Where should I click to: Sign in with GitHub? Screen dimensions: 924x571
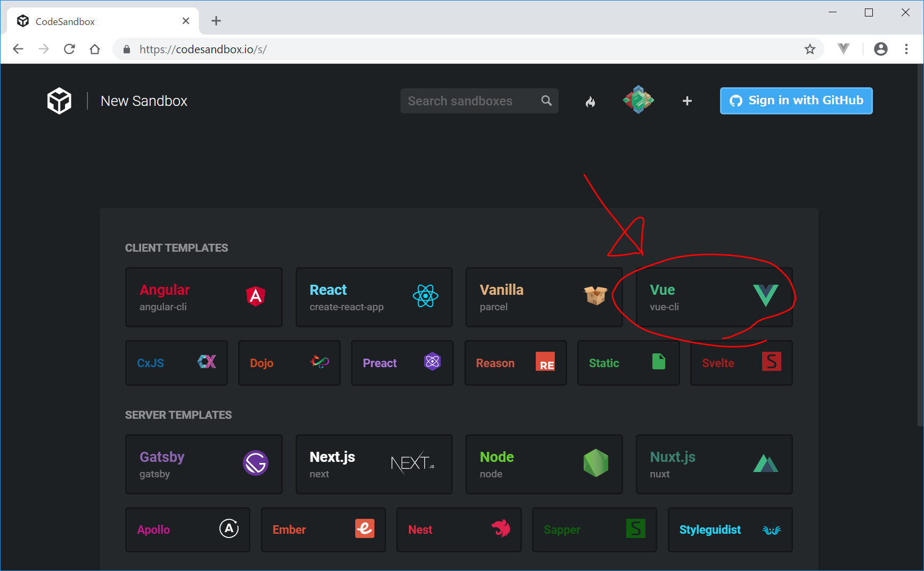point(796,101)
